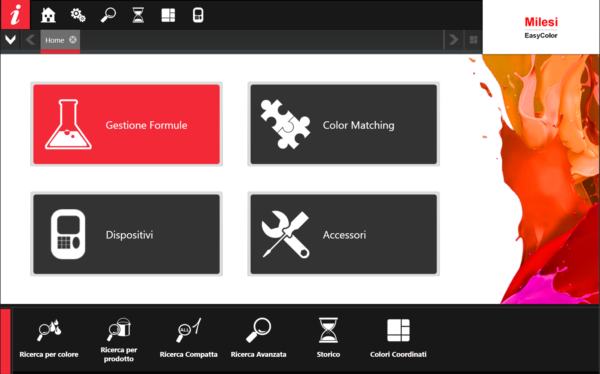
Task: Open history hourglass icon in top toolbar
Action: click(138, 15)
